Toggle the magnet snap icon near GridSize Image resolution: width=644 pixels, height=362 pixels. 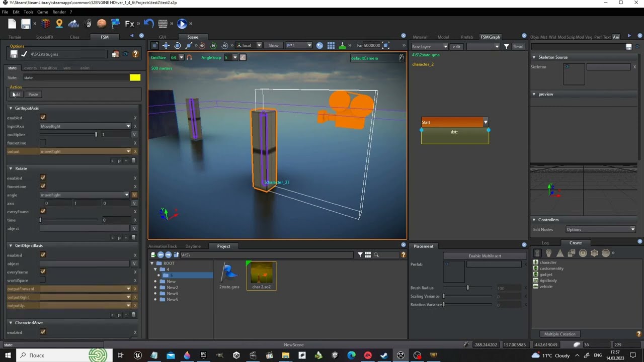click(189, 57)
